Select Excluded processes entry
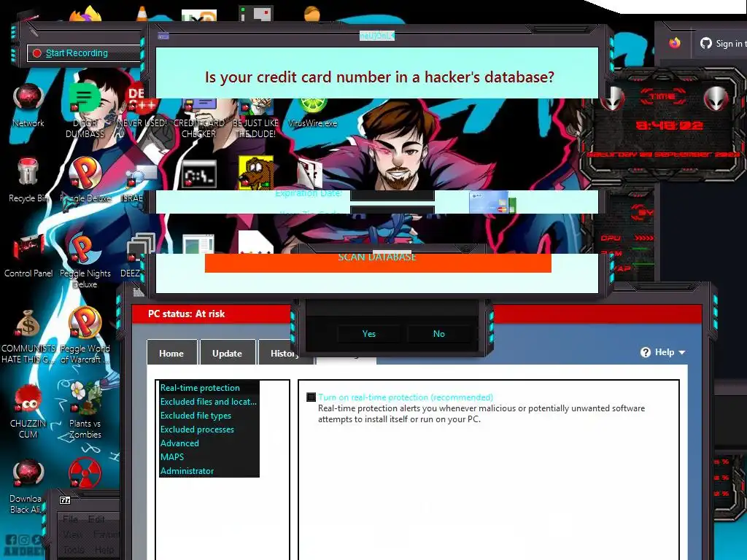Image resolution: width=747 pixels, height=560 pixels. pyautogui.click(x=209, y=429)
